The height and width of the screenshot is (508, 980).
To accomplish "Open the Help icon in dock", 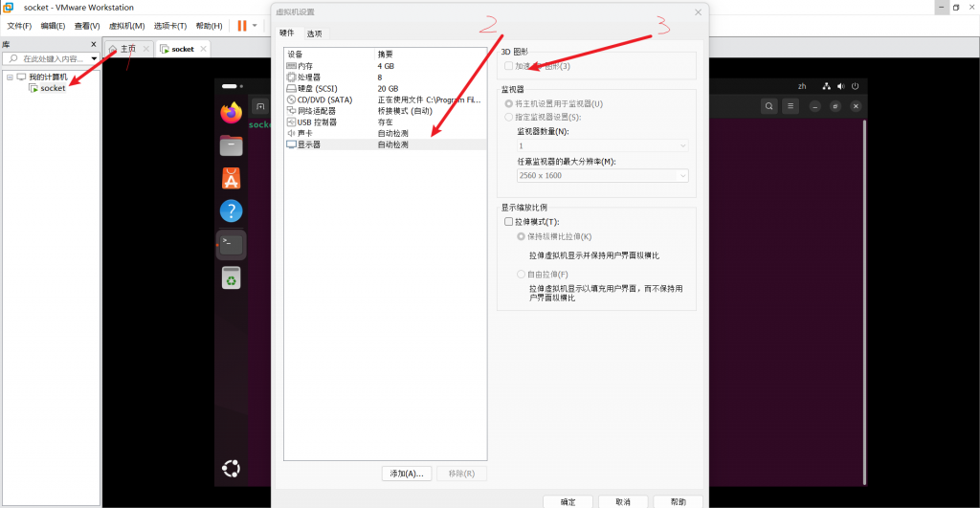I will coord(231,211).
